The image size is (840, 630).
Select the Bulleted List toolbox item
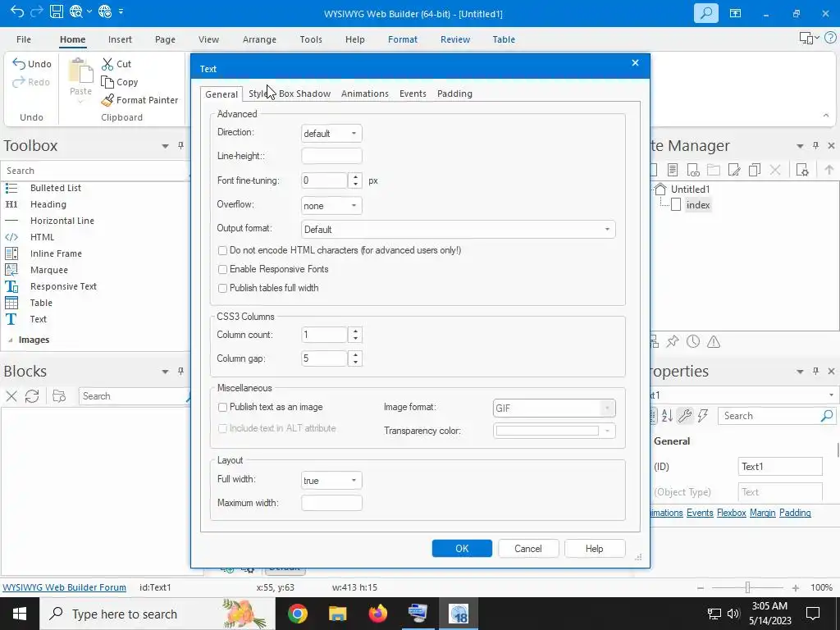tap(56, 188)
